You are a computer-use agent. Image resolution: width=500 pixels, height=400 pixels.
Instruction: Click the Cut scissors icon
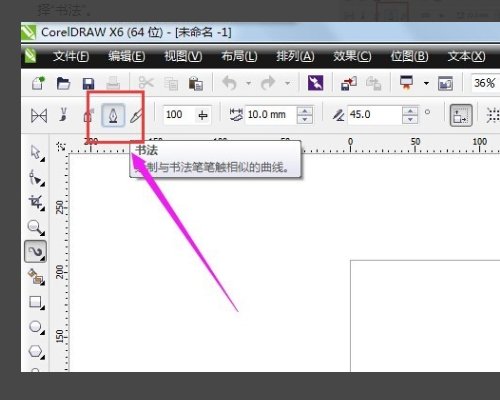tap(146, 83)
